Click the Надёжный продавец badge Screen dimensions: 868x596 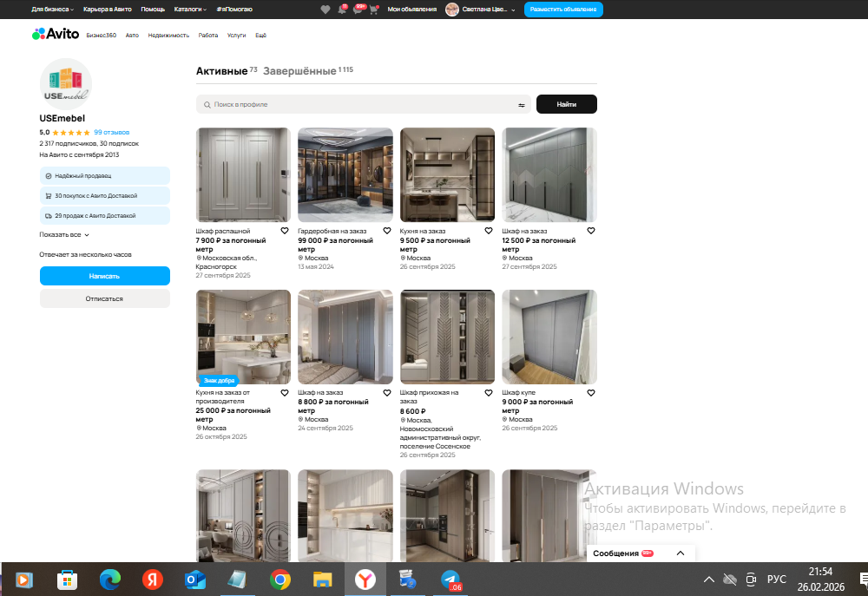click(105, 176)
